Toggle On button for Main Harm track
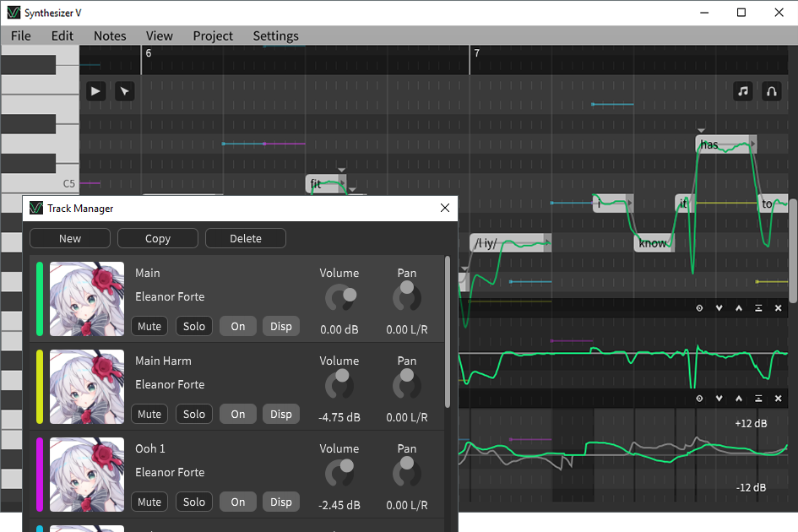Screen dimensions: 798x532 pyautogui.click(x=237, y=415)
